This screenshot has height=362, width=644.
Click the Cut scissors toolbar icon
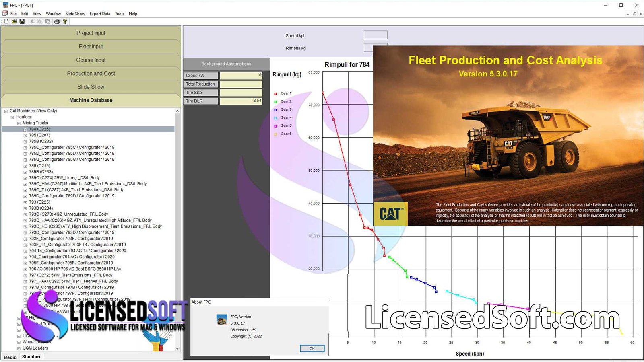coord(32,21)
